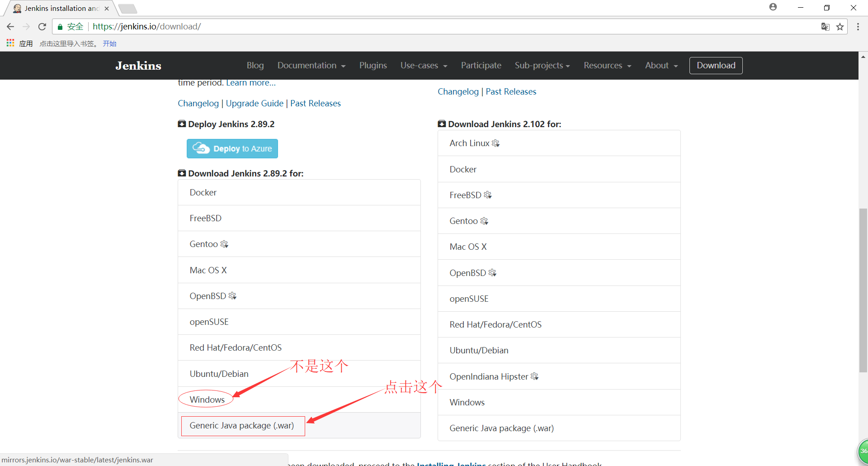Click the Jenkins logo in navbar
The height and width of the screenshot is (466, 868).
[138, 66]
